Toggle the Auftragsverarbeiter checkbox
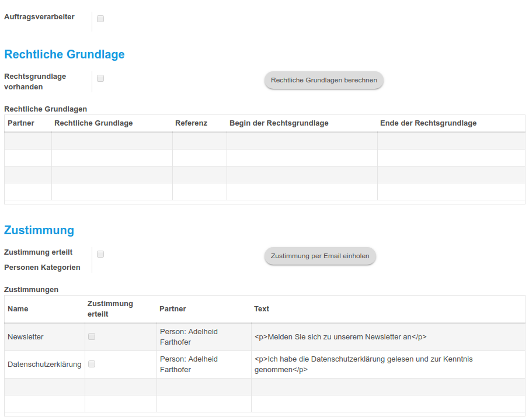Image resolution: width=529 pixels, height=420 pixels. [x=100, y=19]
